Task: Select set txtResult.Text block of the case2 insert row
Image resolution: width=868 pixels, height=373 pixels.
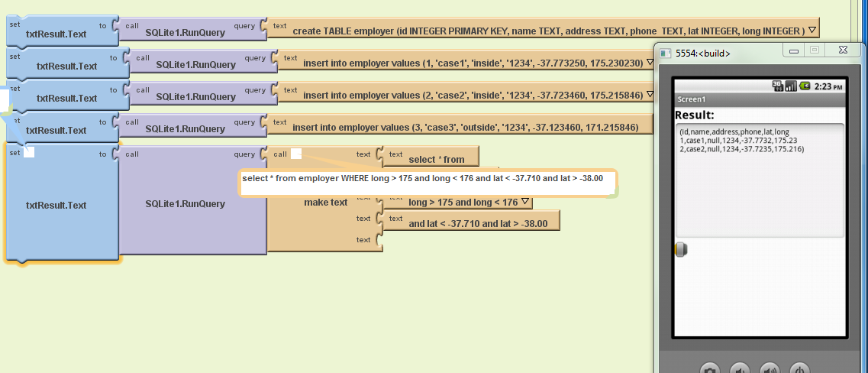Action: click(x=66, y=94)
